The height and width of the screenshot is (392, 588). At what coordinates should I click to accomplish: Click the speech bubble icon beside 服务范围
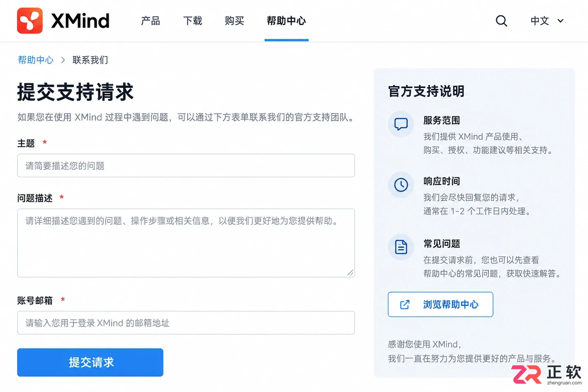(401, 124)
